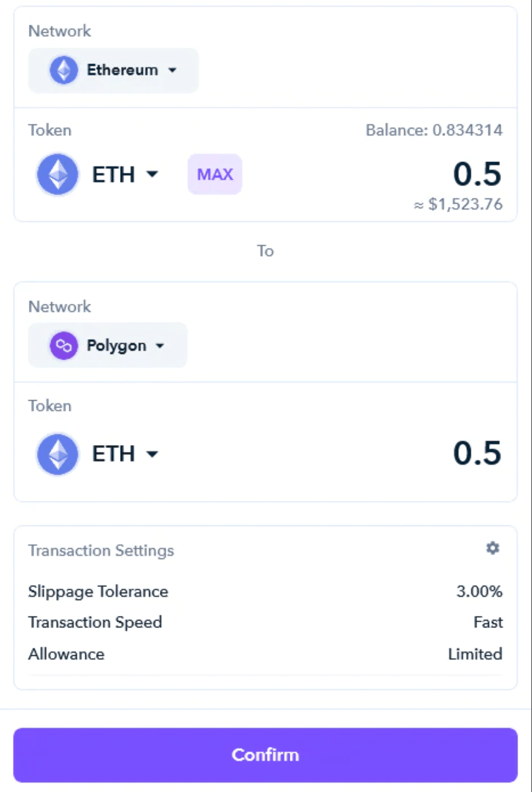Expand the Ethereum network dropdown arrow

point(172,70)
